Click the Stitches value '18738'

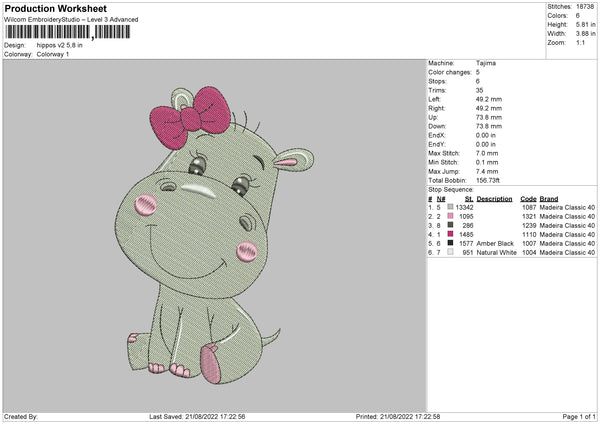click(x=585, y=7)
